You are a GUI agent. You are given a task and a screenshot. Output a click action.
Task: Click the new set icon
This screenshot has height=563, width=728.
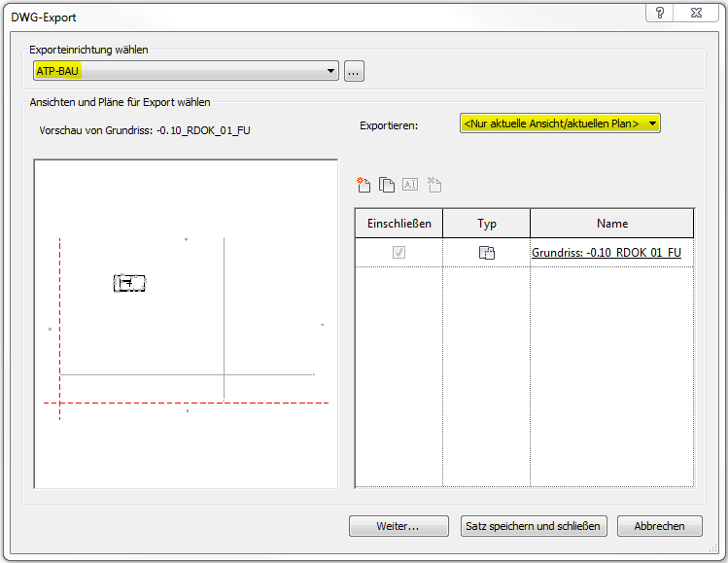click(x=364, y=185)
